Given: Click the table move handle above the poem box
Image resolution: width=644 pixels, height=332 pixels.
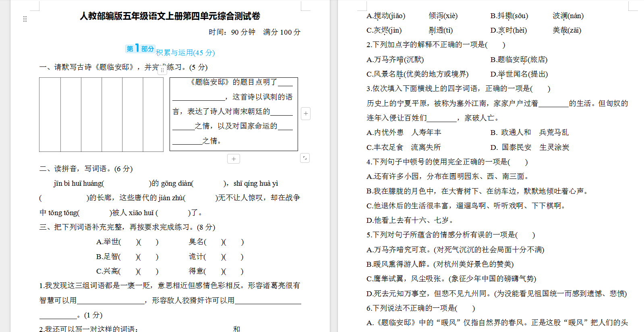Looking at the screenshot, I should tap(162, 70).
